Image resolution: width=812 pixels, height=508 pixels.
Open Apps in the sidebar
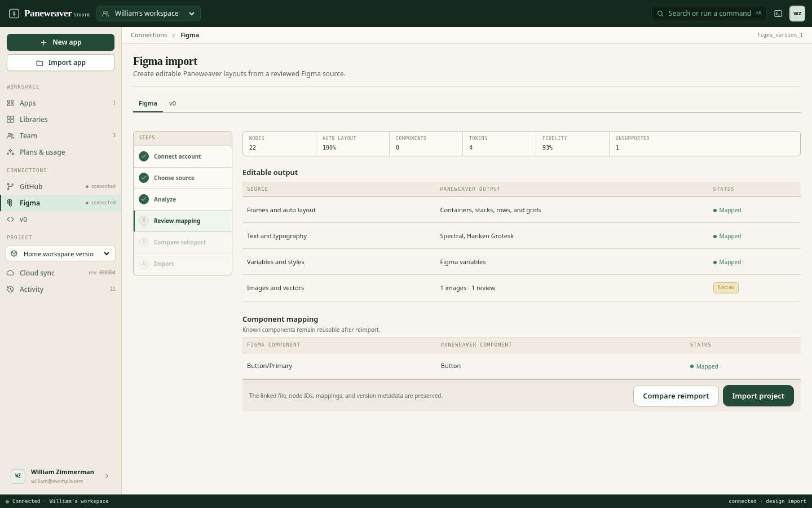pyautogui.click(x=60, y=103)
